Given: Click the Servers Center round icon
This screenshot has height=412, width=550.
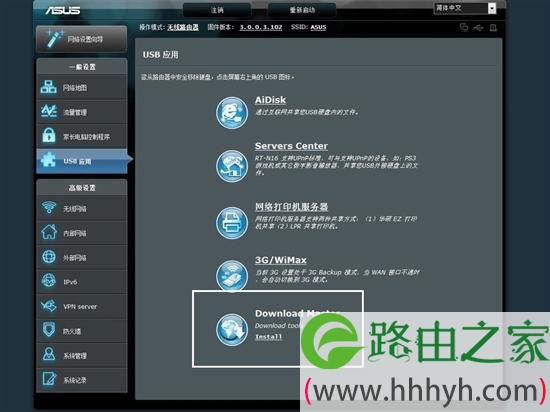Looking at the screenshot, I should [x=232, y=166].
